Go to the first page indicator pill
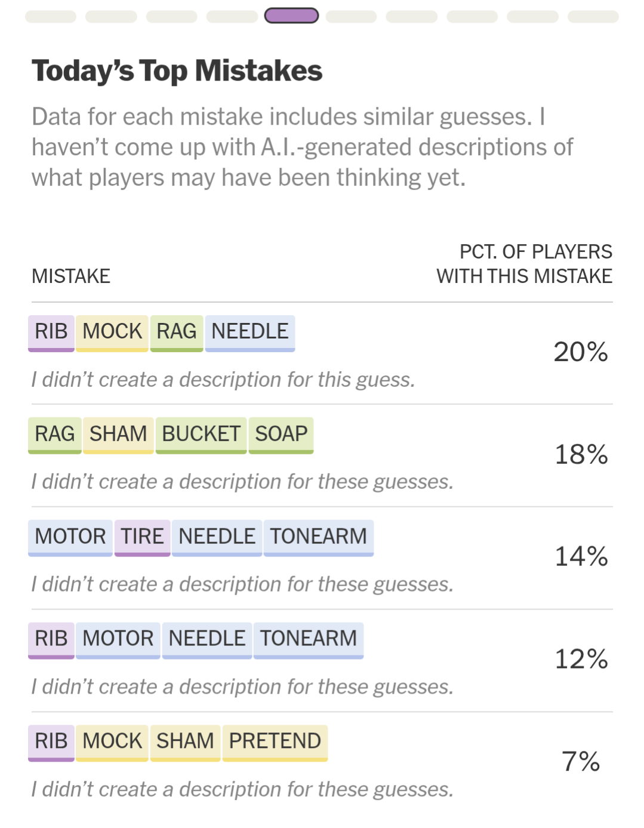The image size is (644, 828). click(51, 16)
